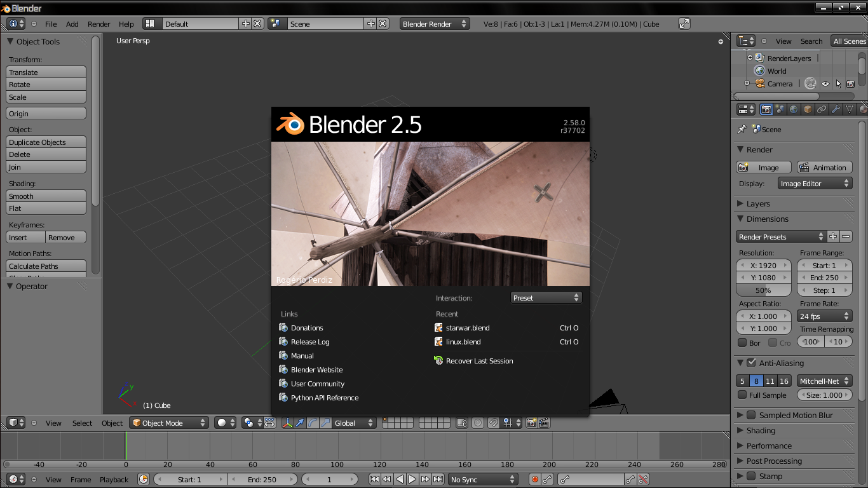The image size is (868, 488).
Task: Jump to the last frame
Action: [438, 480]
